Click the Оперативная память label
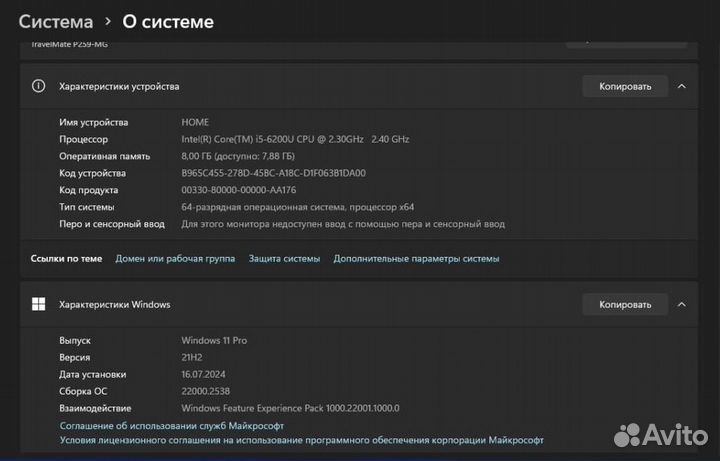The width and height of the screenshot is (720, 461). pyautogui.click(x=104, y=156)
